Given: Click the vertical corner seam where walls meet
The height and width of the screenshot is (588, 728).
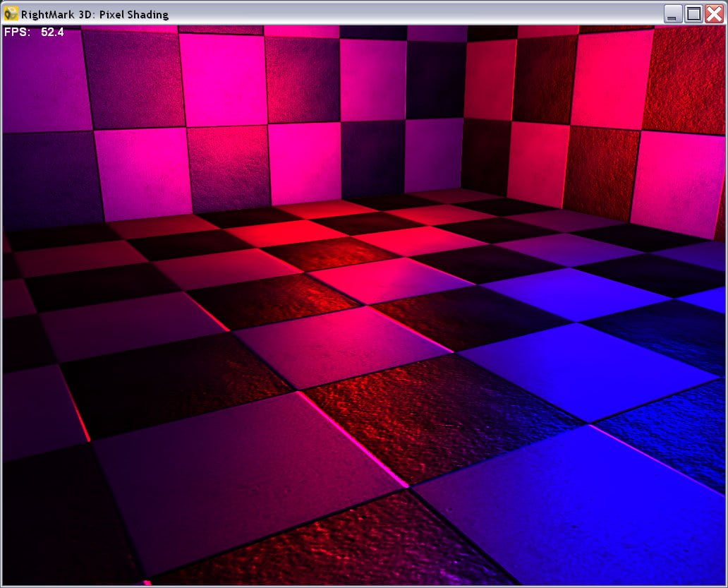Looking at the screenshot, I should (464, 112).
